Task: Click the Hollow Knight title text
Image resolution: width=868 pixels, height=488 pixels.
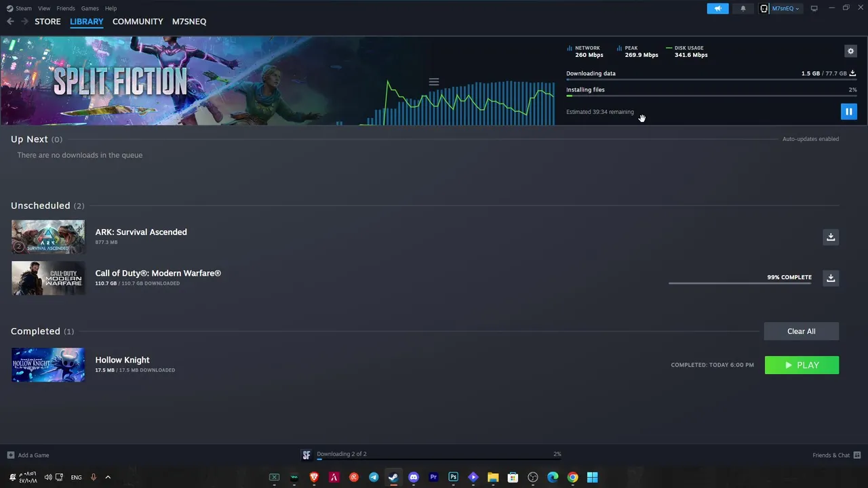Action: [x=122, y=360]
